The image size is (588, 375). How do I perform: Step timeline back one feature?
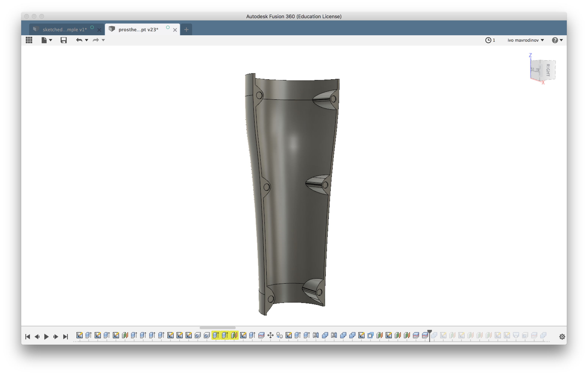click(x=37, y=337)
